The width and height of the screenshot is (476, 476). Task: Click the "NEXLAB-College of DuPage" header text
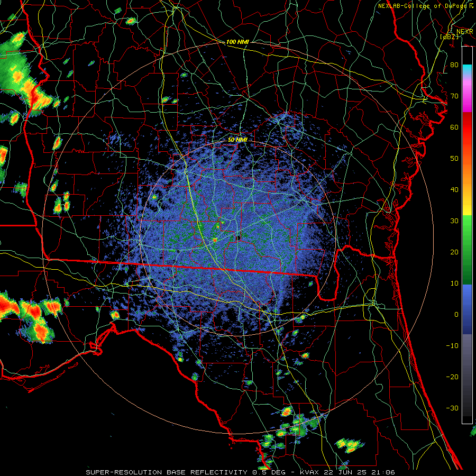click(422, 6)
